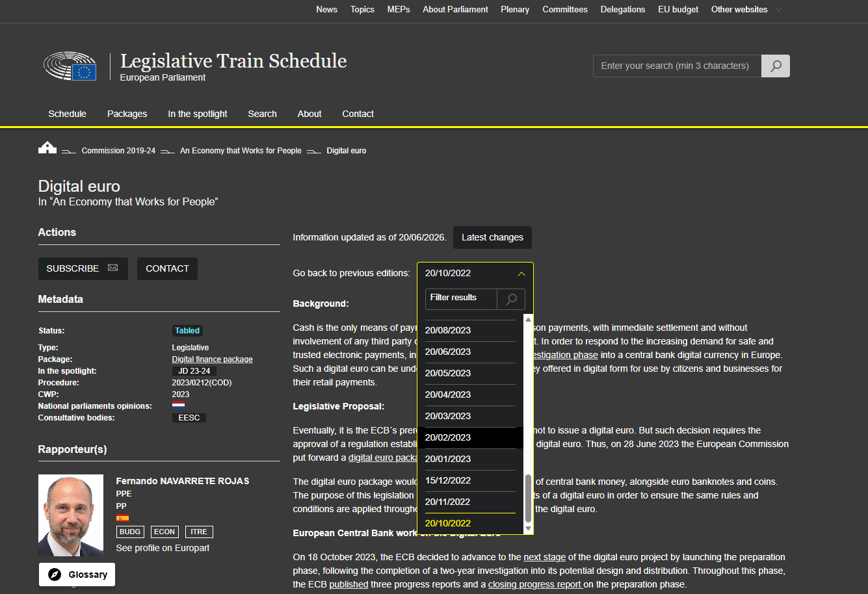Open the In the spotlight tab
Screen dimensions: 868x594
point(198,114)
